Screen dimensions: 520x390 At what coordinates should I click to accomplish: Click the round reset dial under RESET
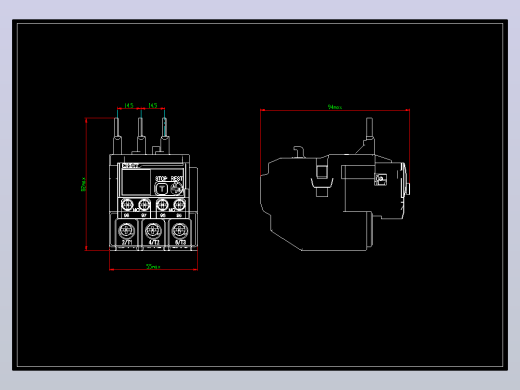click(176, 189)
